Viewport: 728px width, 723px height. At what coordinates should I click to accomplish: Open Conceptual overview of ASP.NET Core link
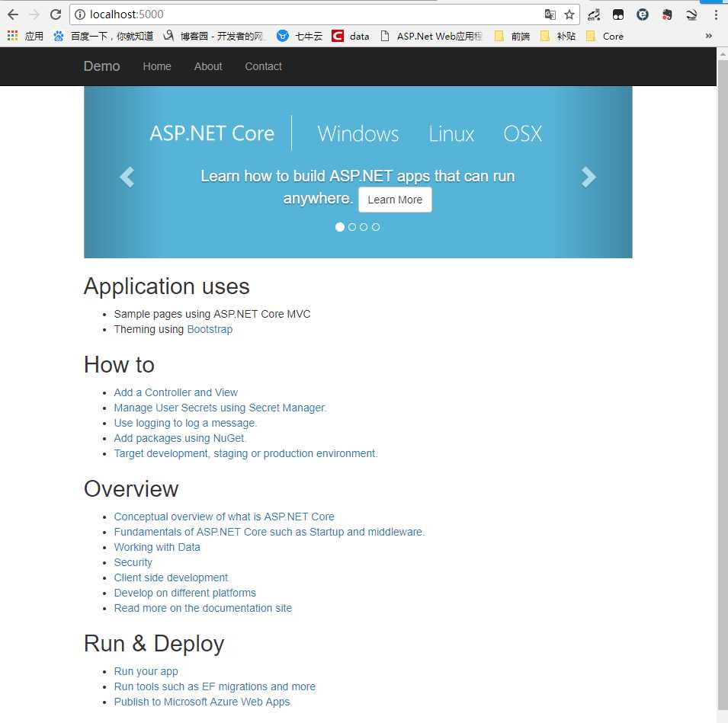point(224,517)
